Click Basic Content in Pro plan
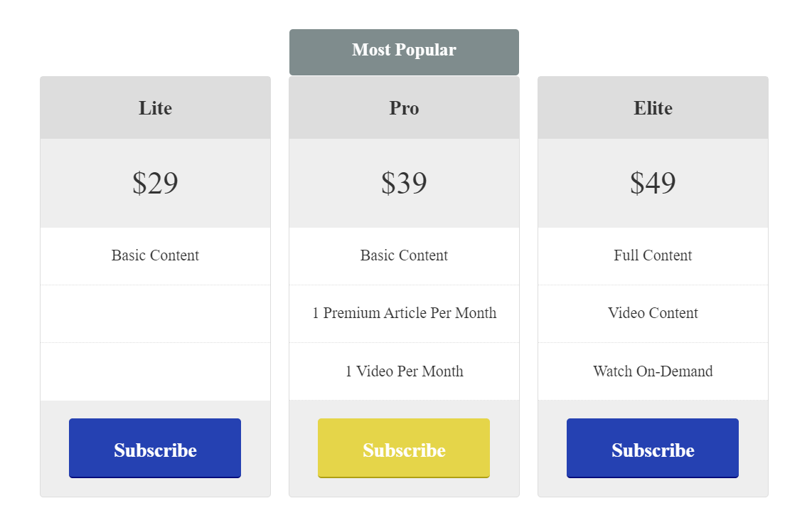The height and width of the screenshot is (518, 812). (404, 255)
